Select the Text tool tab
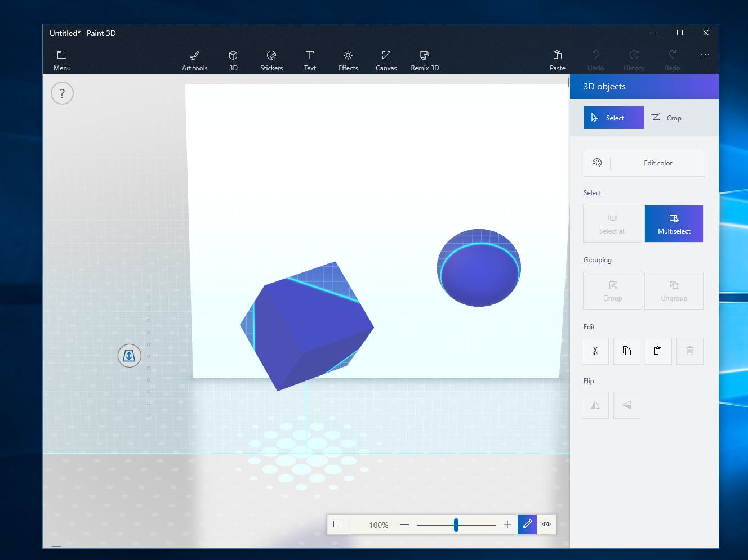The width and height of the screenshot is (748, 560). (310, 60)
